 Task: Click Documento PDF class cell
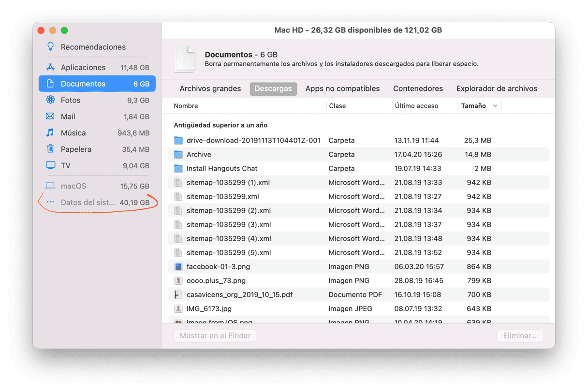355,295
